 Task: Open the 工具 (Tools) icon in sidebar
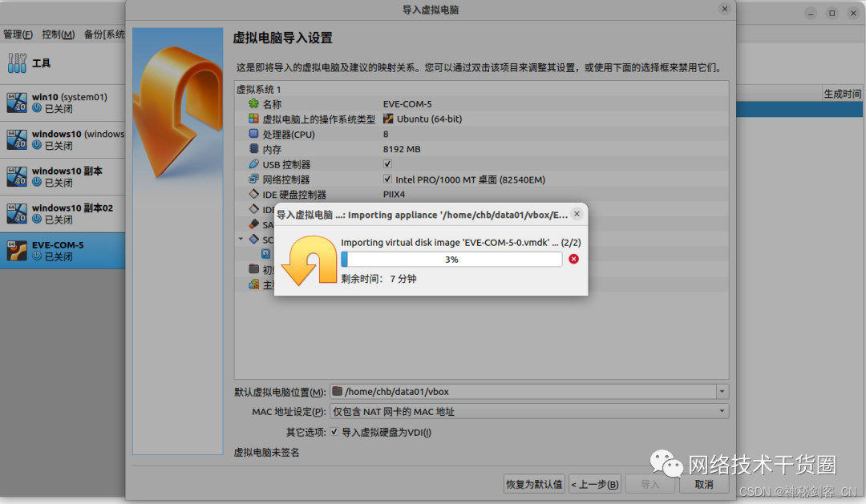pos(17,62)
